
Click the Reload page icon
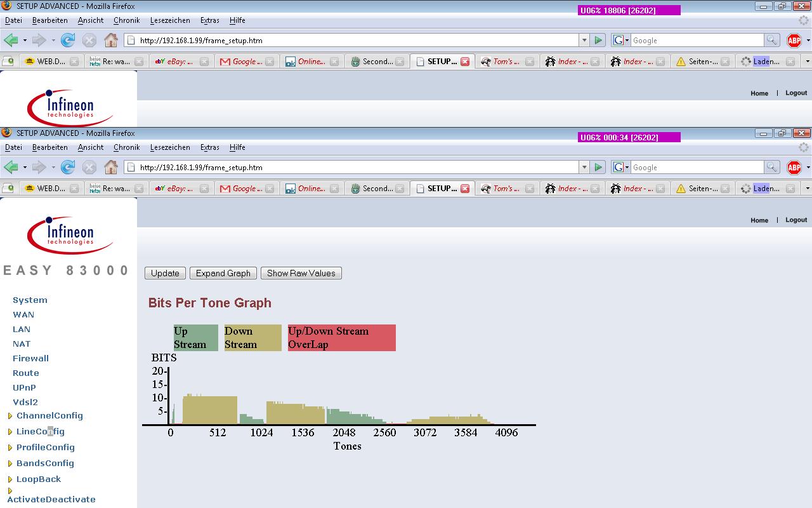(68, 167)
